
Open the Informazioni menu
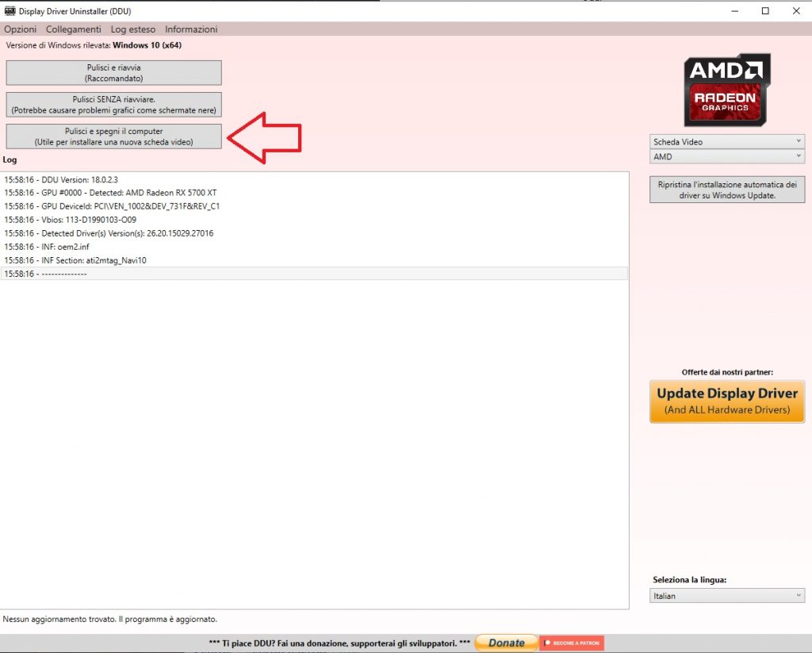[191, 29]
